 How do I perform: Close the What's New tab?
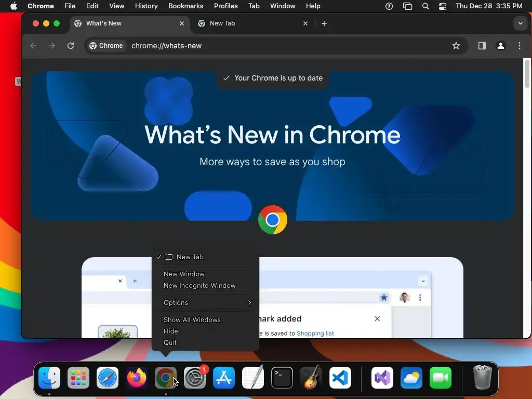(x=182, y=23)
